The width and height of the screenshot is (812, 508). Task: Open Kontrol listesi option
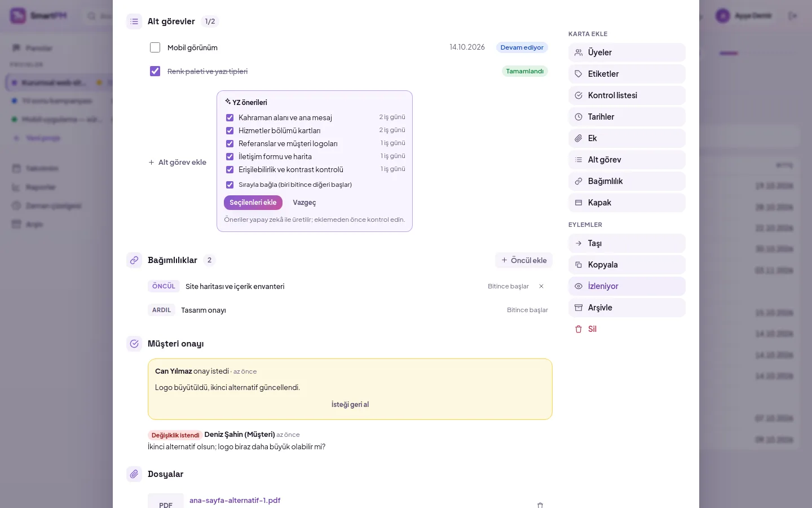coord(627,95)
